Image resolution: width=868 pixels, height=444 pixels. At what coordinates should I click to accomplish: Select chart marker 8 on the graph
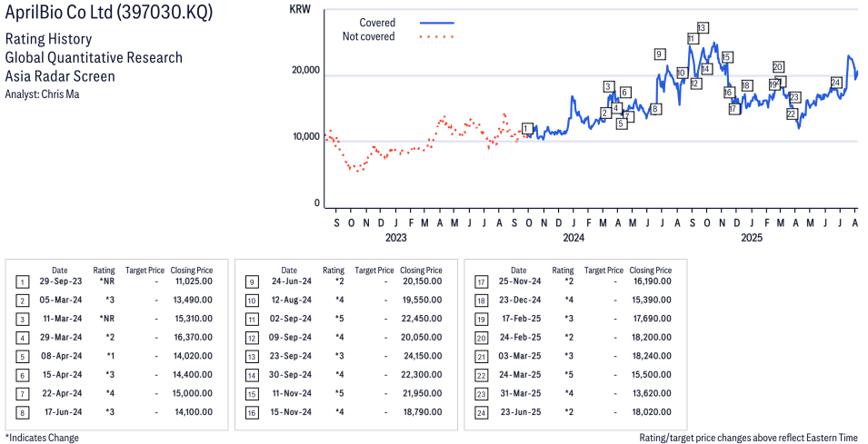click(655, 109)
